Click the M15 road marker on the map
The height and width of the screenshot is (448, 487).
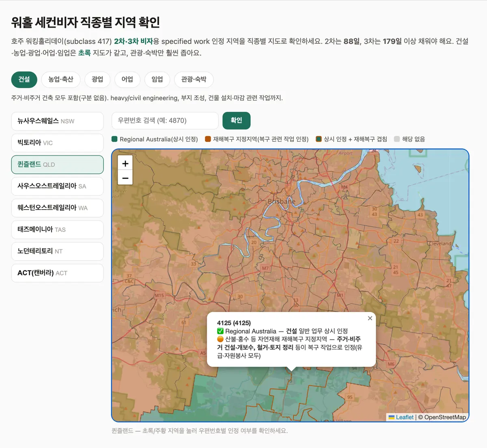tap(159, 295)
